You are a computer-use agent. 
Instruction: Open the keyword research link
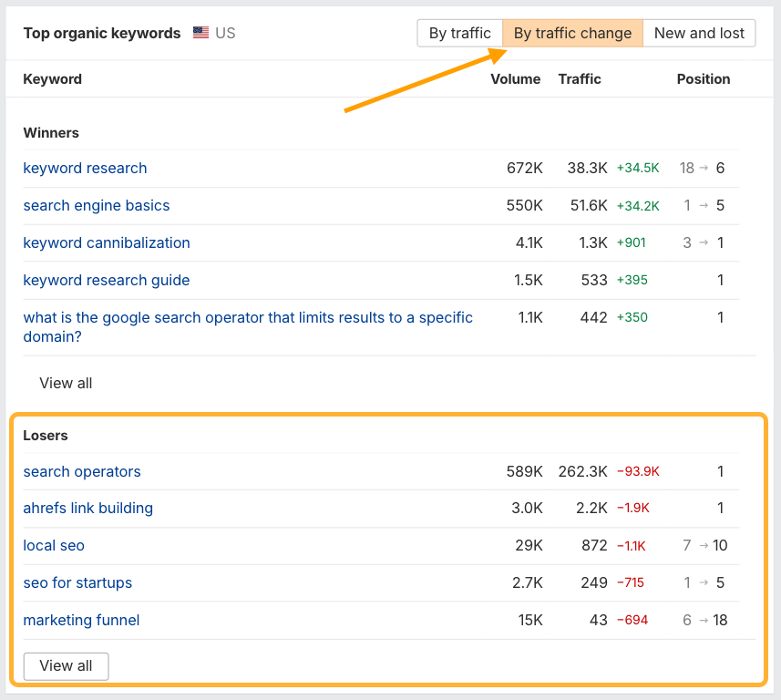click(x=85, y=168)
